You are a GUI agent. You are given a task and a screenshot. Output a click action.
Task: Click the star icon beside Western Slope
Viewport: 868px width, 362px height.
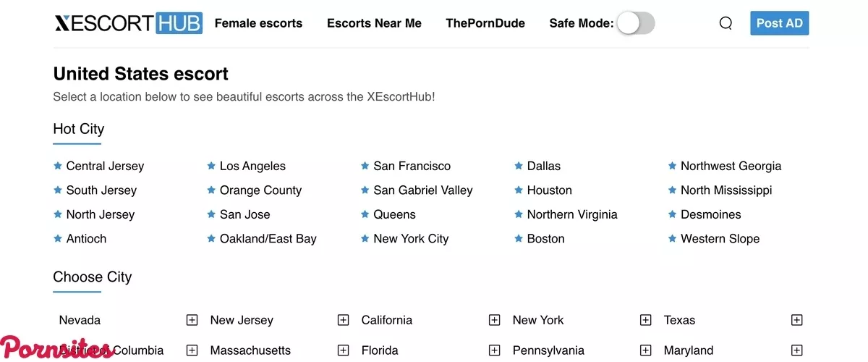(673, 238)
